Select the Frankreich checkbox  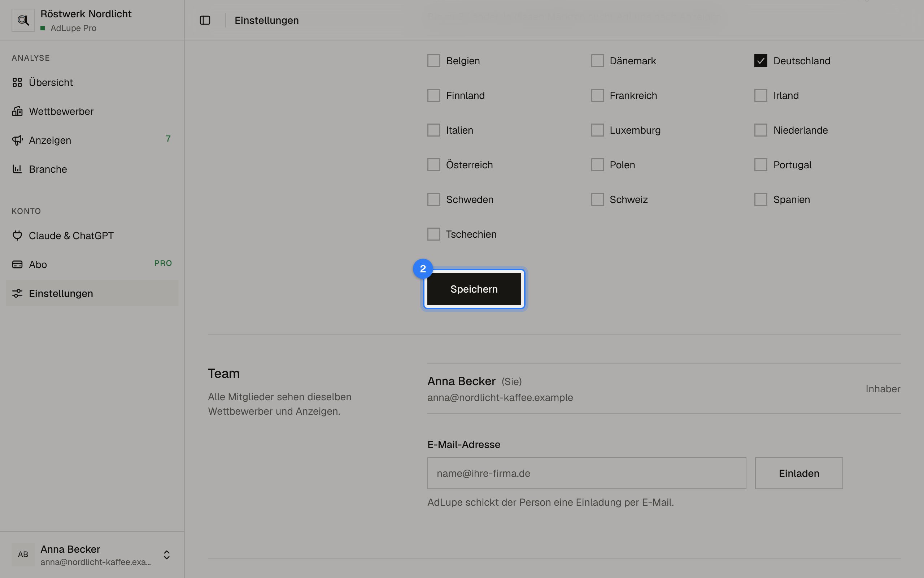pyautogui.click(x=598, y=96)
